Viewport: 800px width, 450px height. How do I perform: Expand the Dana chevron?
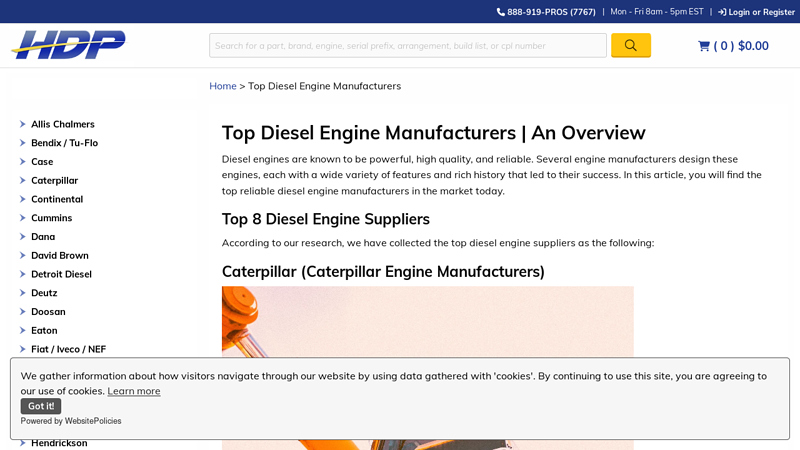pyautogui.click(x=22, y=237)
